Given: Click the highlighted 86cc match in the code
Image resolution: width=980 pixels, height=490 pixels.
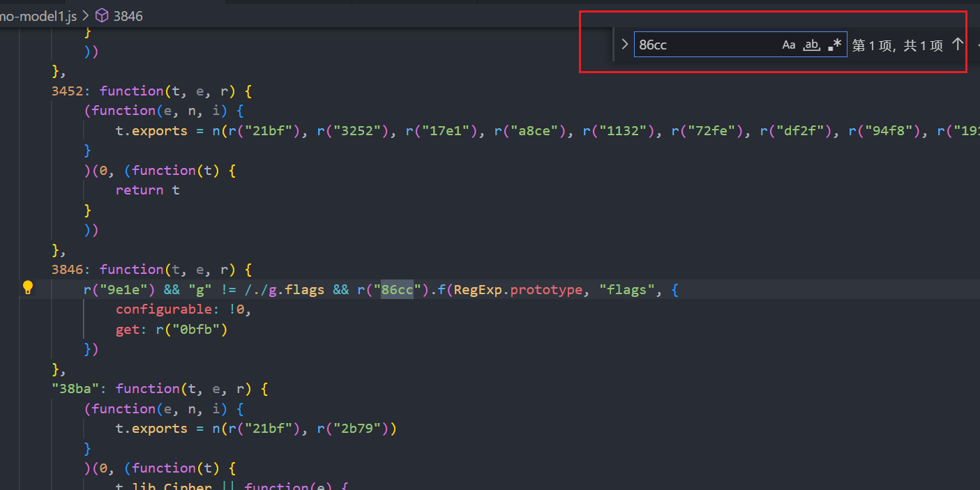Looking at the screenshot, I should coord(396,289).
